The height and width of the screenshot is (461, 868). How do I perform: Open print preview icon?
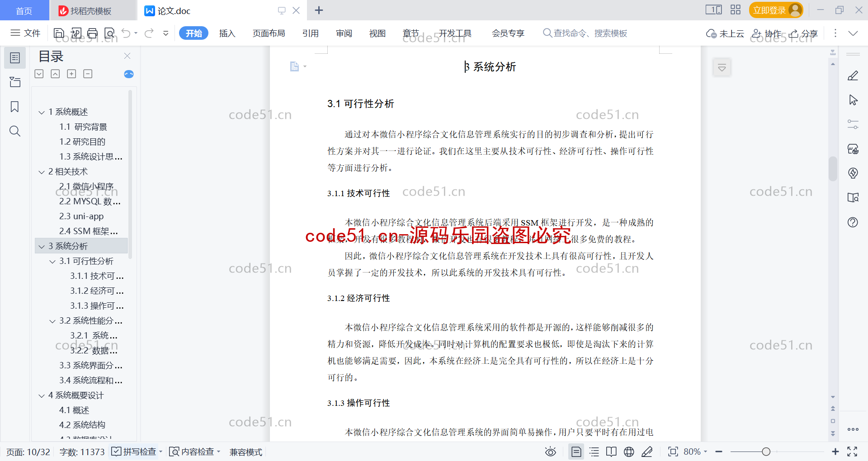pos(109,33)
